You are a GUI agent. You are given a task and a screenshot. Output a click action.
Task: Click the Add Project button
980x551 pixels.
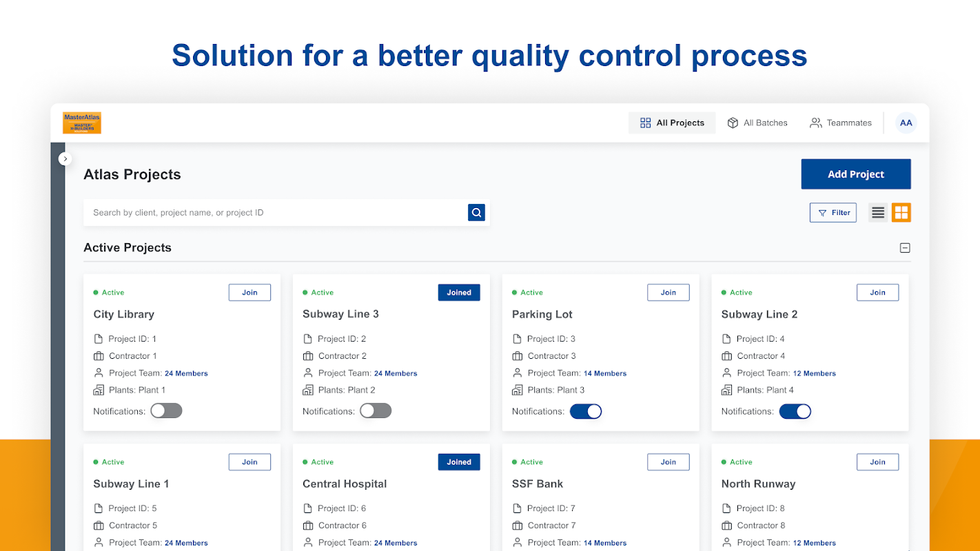pos(855,174)
